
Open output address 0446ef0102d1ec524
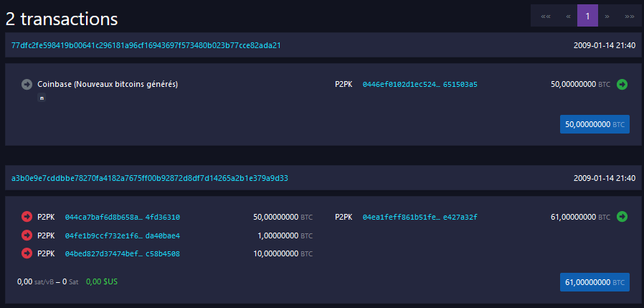[420, 84]
